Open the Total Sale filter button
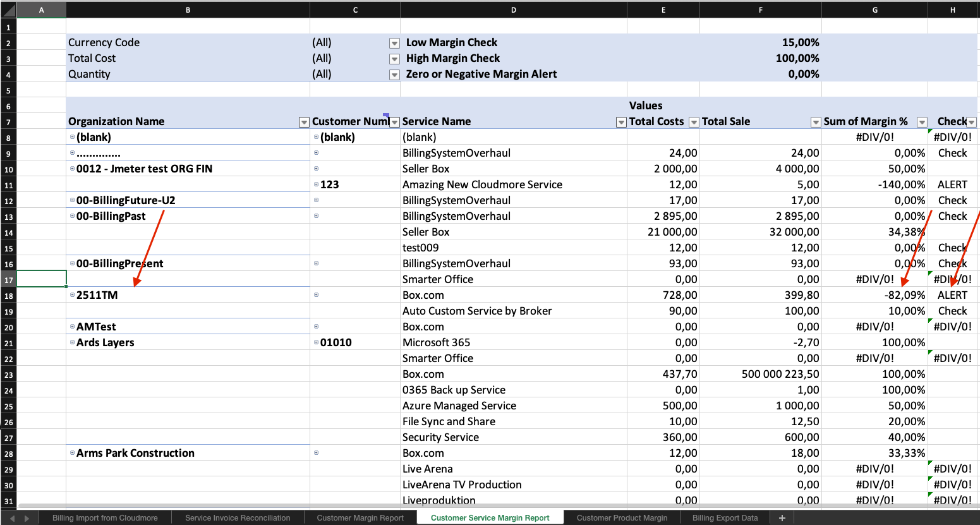 pos(816,123)
